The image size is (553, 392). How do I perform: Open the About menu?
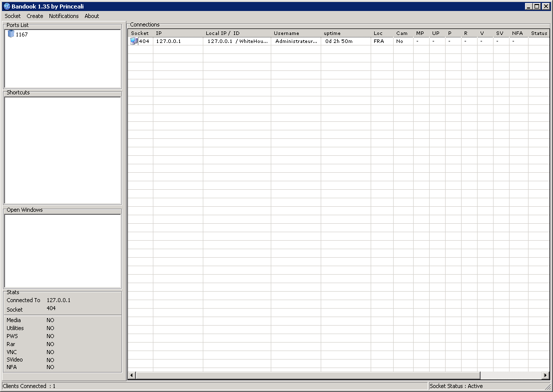(x=92, y=16)
